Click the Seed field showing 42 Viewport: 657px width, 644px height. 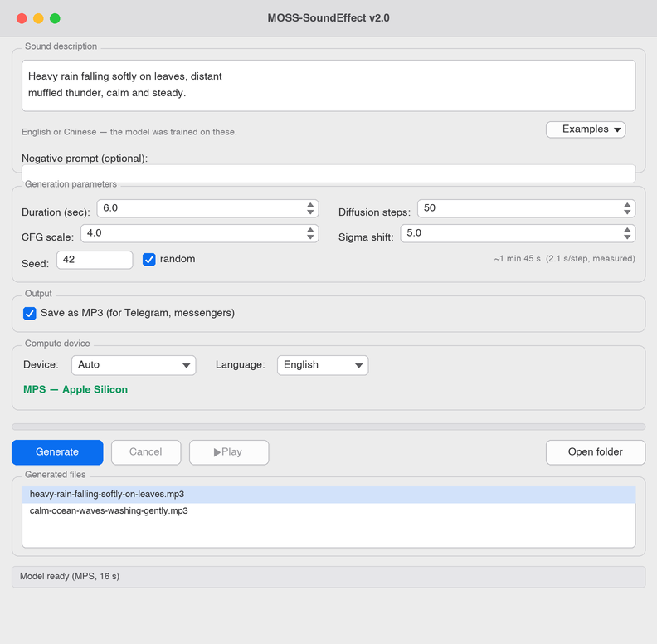(x=95, y=260)
